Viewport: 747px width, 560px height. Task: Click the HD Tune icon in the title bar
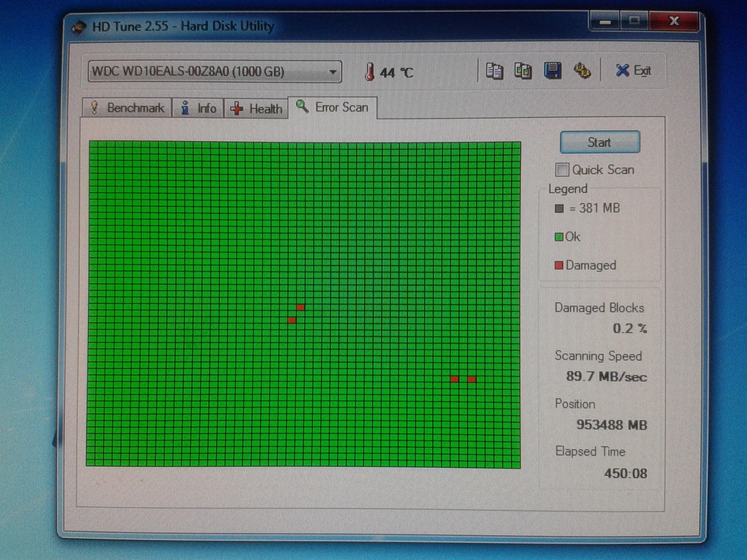(80, 27)
